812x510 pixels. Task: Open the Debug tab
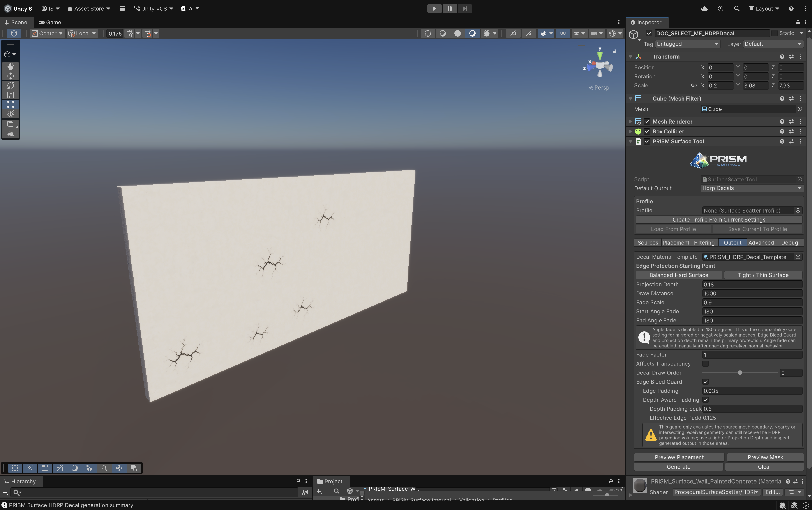click(x=789, y=243)
